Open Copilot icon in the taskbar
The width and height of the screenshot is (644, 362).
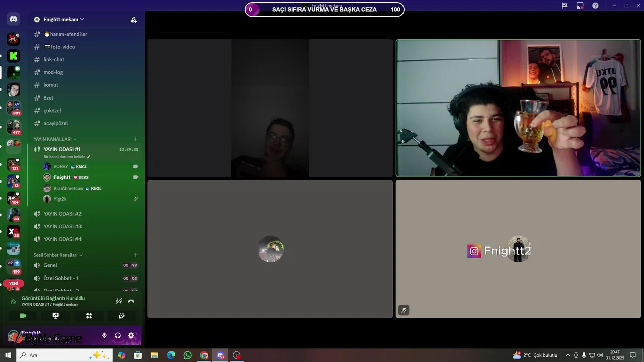pos(122,355)
